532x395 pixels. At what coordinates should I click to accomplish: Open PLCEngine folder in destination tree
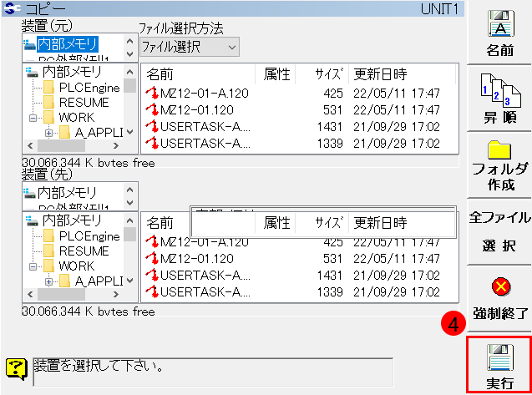[89, 236]
